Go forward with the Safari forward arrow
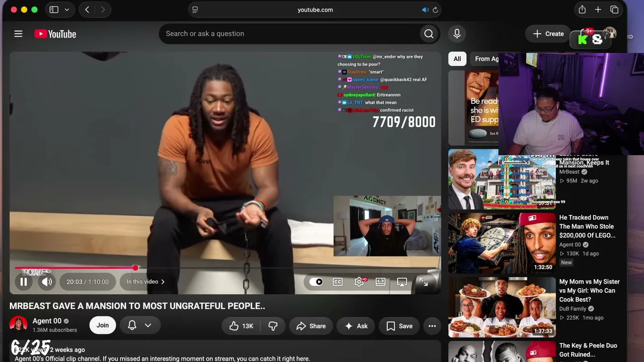The width and height of the screenshot is (644, 362). point(103,10)
